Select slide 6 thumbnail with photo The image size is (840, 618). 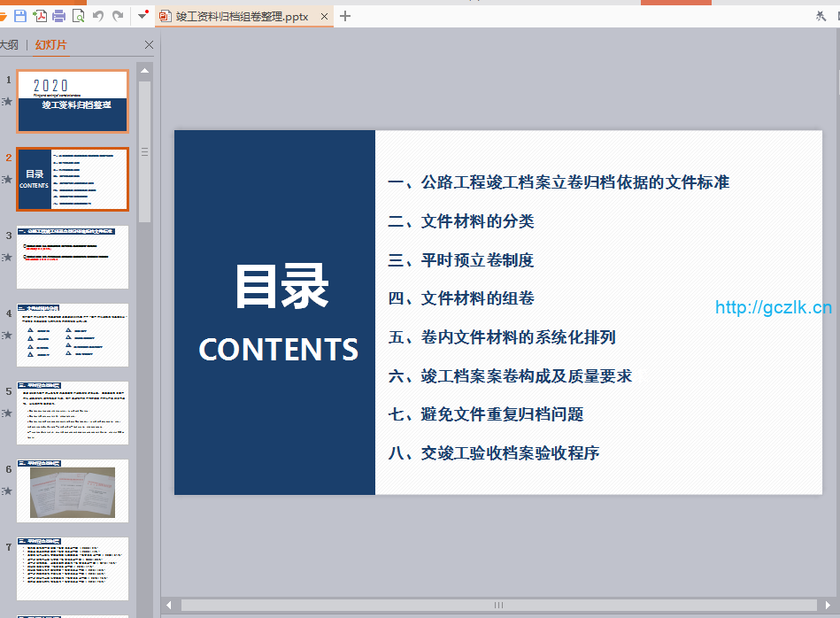tap(73, 491)
